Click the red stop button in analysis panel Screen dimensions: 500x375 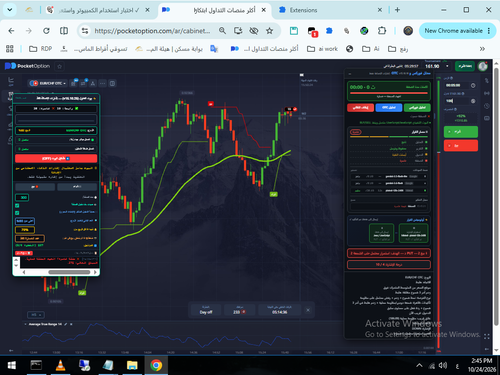(360, 108)
